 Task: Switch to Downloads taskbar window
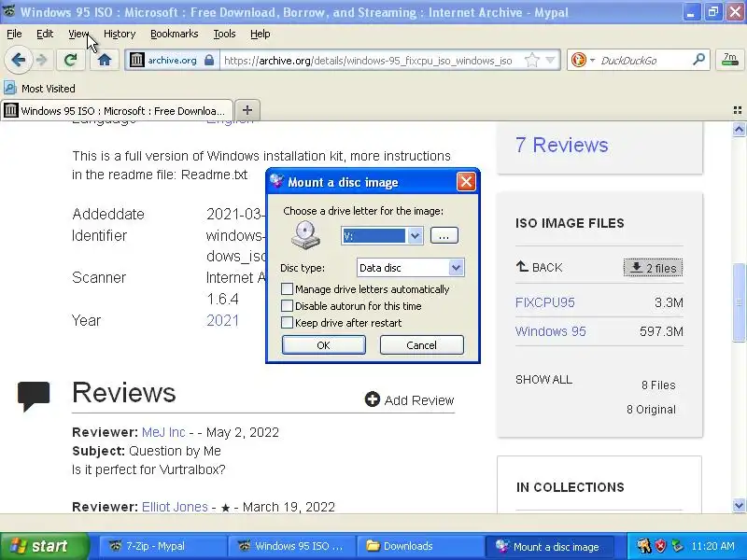(419, 546)
